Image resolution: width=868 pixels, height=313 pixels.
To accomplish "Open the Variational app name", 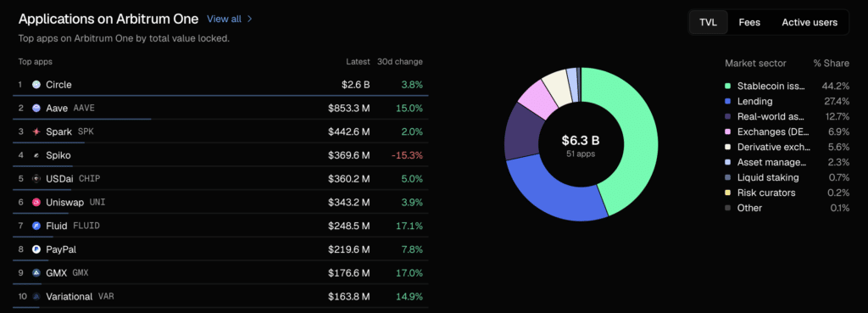I will pos(70,296).
